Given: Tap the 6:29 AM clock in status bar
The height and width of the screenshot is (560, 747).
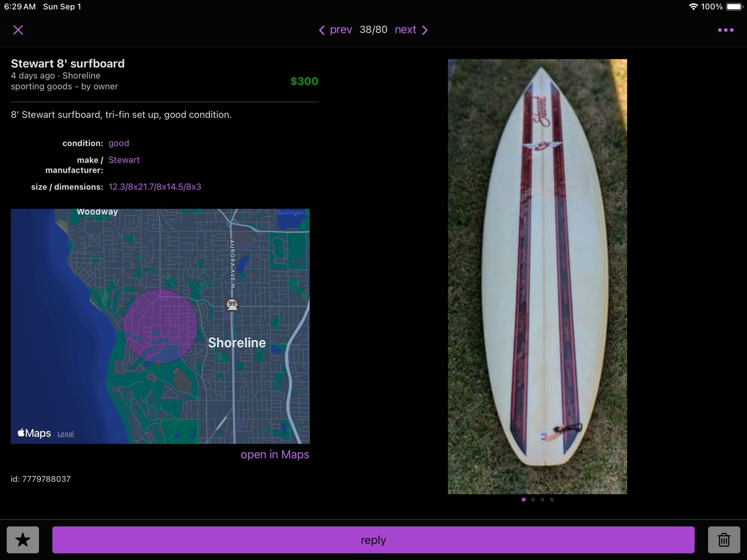Looking at the screenshot, I should click(20, 7).
